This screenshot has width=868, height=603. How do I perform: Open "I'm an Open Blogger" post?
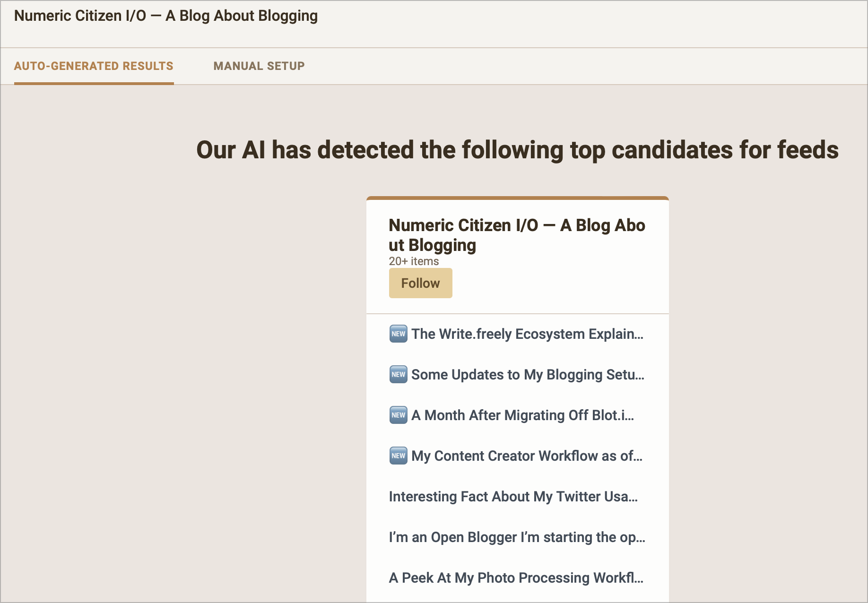pos(517,537)
